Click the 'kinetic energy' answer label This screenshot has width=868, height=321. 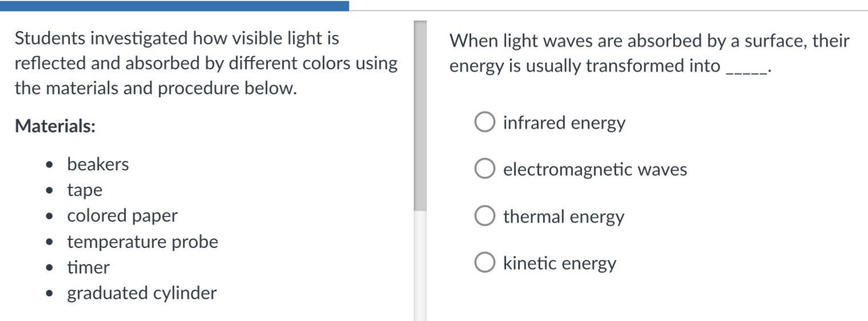(559, 263)
